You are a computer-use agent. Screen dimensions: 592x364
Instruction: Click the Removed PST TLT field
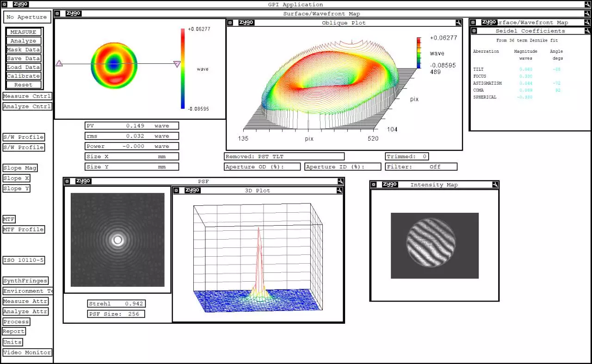point(284,156)
